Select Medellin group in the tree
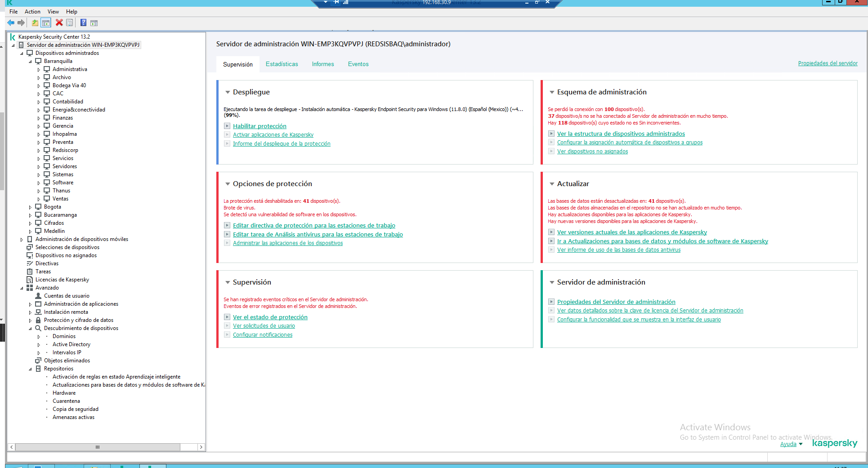The height and width of the screenshot is (468, 868). click(x=54, y=231)
